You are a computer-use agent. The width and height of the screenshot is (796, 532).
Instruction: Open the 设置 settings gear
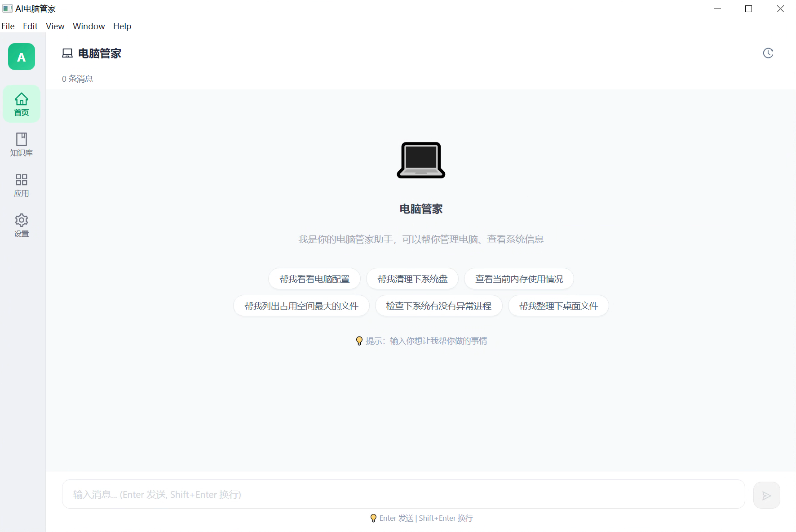point(21,225)
